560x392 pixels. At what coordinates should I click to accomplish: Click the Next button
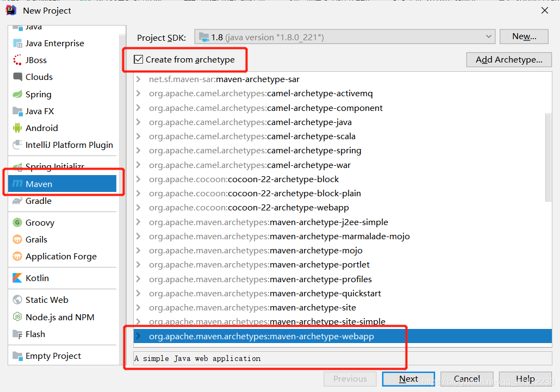[x=408, y=379]
